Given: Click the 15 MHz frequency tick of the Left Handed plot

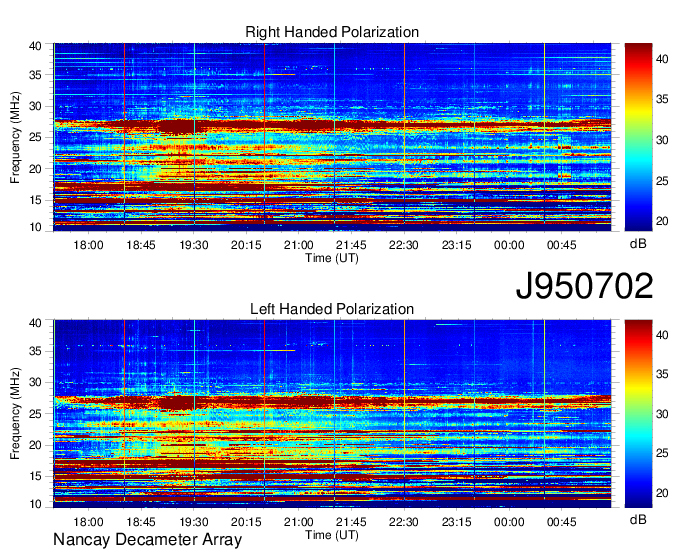Looking at the screenshot, I should tap(35, 477).
